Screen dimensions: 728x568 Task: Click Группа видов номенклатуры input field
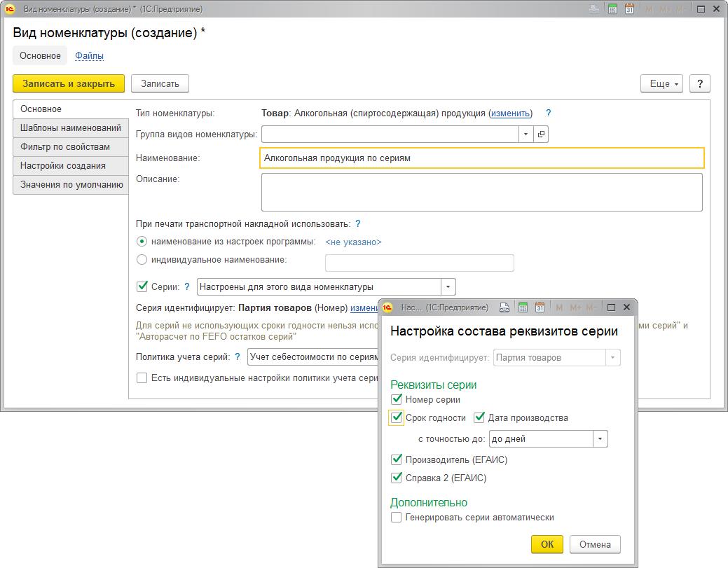click(390, 134)
